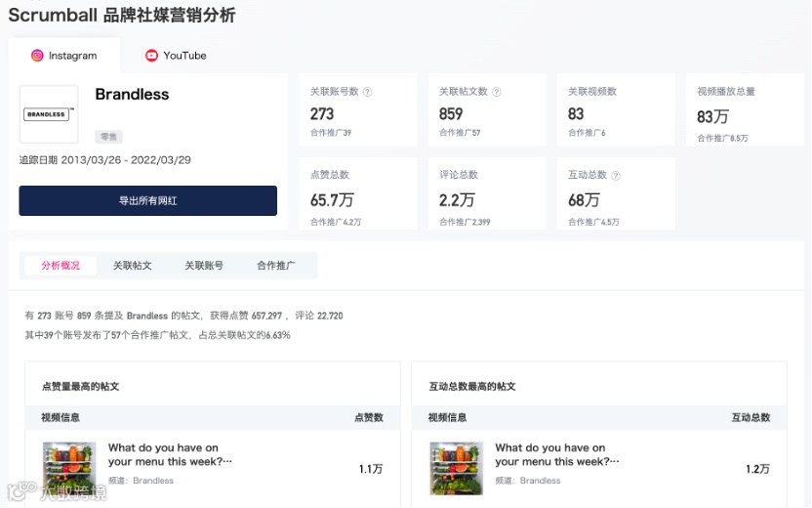The image size is (812, 508).
Task: Switch to the YouTube tab
Action: [x=176, y=56]
